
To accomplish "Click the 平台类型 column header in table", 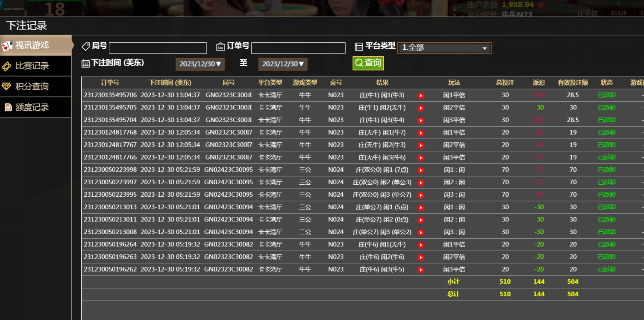I will (270, 83).
